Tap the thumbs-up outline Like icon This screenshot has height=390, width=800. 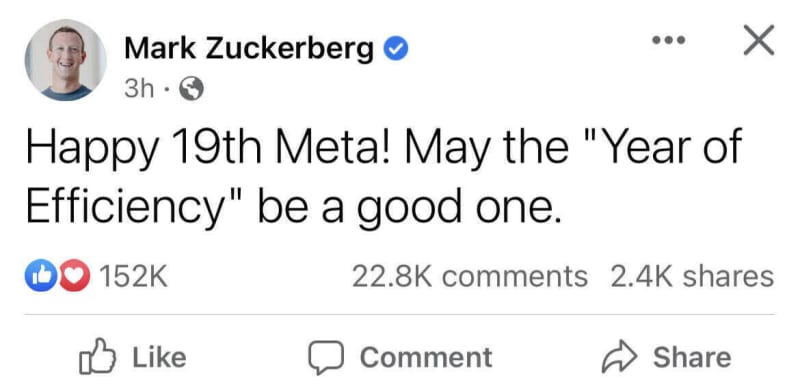tap(97, 356)
